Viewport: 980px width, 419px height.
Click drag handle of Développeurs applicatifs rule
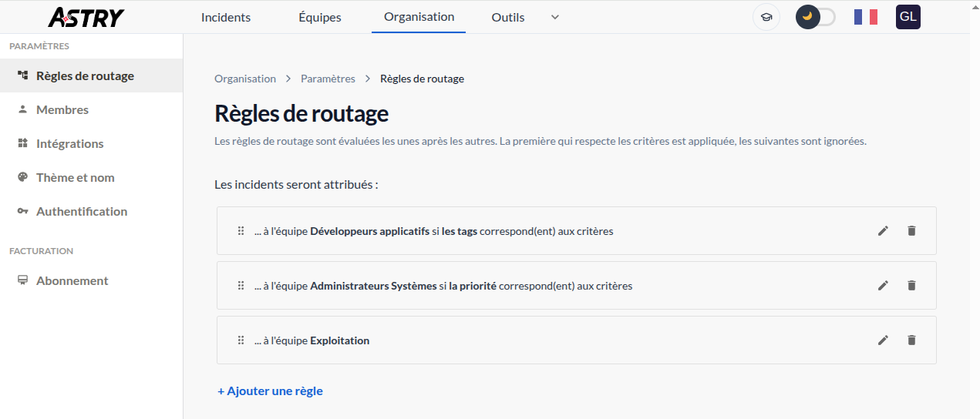tap(241, 230)
